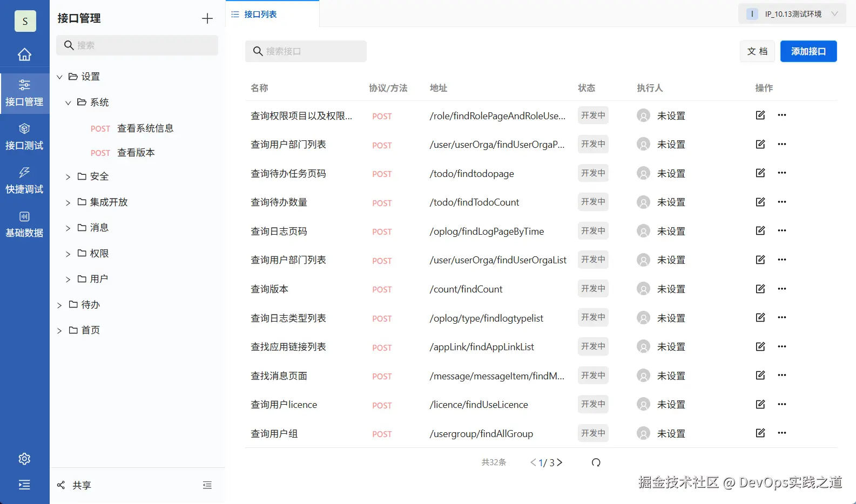Open interface 查询用户组
The width and height of the screenshot is (856, 504).
click(274, 433)
